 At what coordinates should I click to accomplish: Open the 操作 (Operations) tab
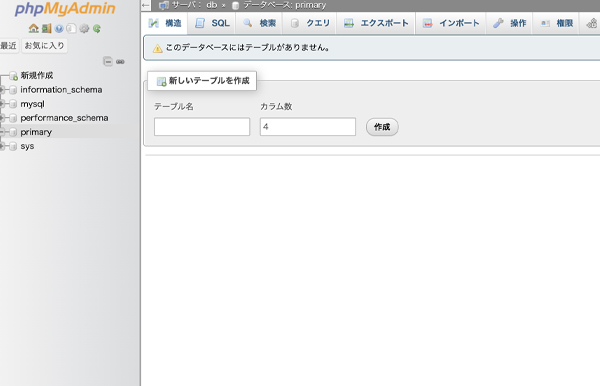point(509,23)
